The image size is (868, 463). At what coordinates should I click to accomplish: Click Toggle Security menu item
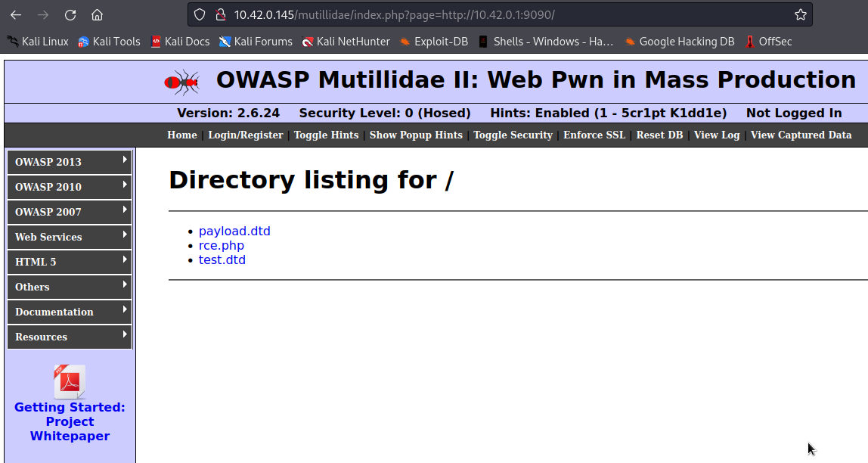[513, 135]
